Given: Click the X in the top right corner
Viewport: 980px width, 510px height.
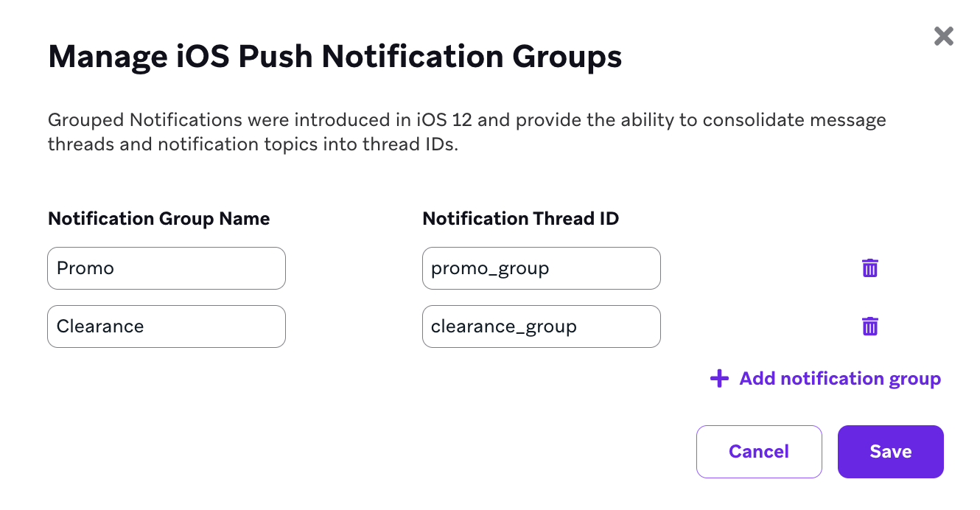Looking at the screenshot, I should coord(943,35).
